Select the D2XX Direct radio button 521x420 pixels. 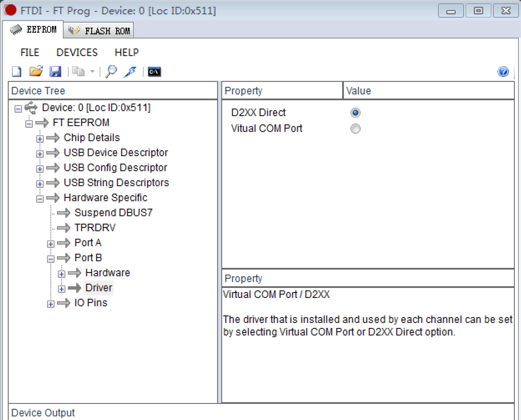pyautogui.click(x=355, y=113)
